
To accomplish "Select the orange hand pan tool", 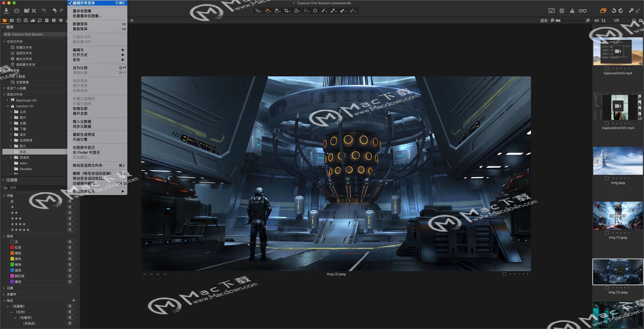I will click(268, 11).
